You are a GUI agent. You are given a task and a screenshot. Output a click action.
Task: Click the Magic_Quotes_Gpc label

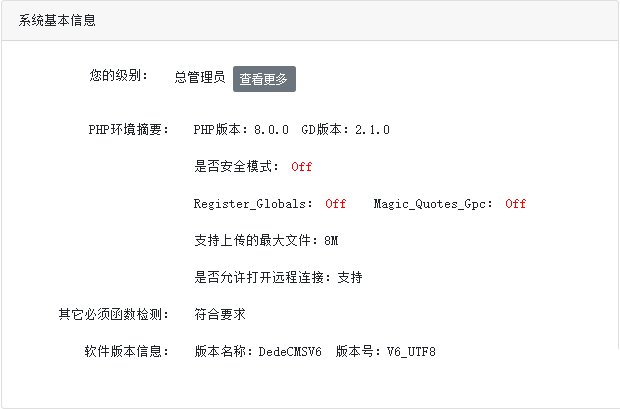tap(433, 204)
